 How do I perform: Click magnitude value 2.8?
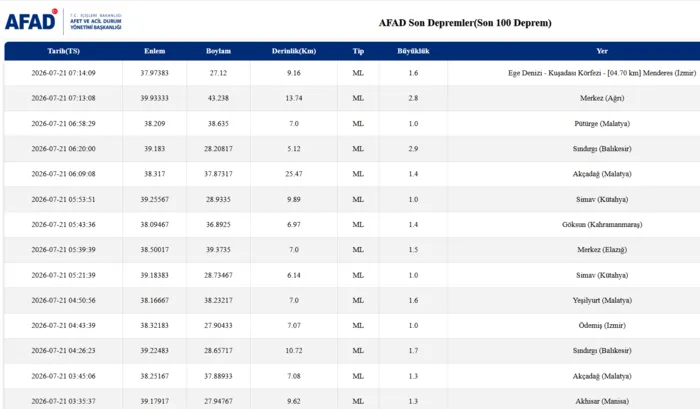coord(413,98)
